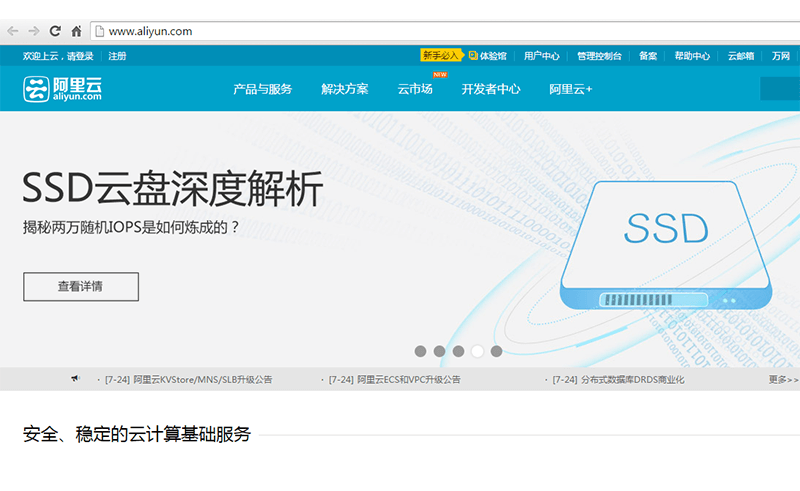The image size is (800, 491).
Task: Click 更多>> to see more notices
Action: pos(783,380)
